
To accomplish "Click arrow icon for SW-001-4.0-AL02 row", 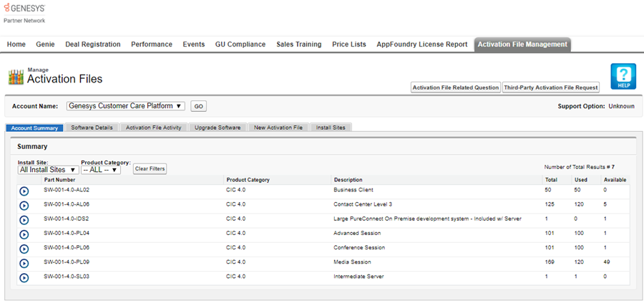I will pos(24,191).
